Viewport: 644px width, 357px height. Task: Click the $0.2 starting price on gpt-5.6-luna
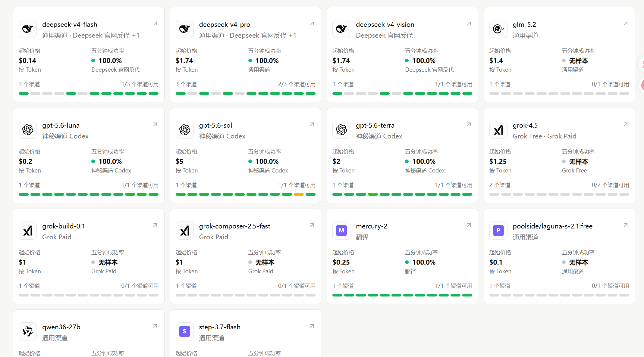pyautogui.click(x=26, y=161)
